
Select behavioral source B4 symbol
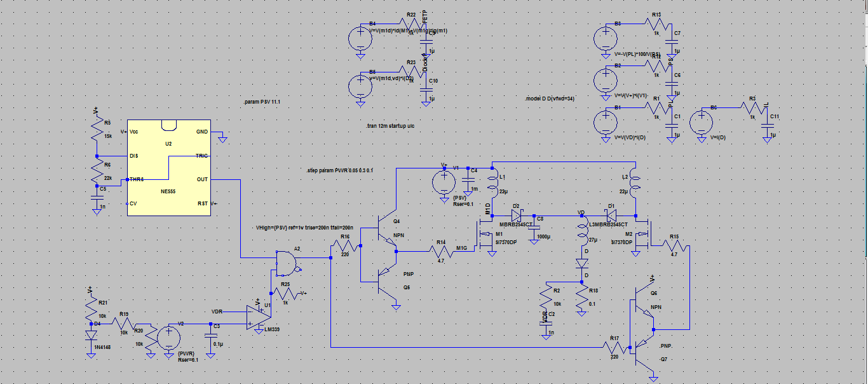[360, 39]
